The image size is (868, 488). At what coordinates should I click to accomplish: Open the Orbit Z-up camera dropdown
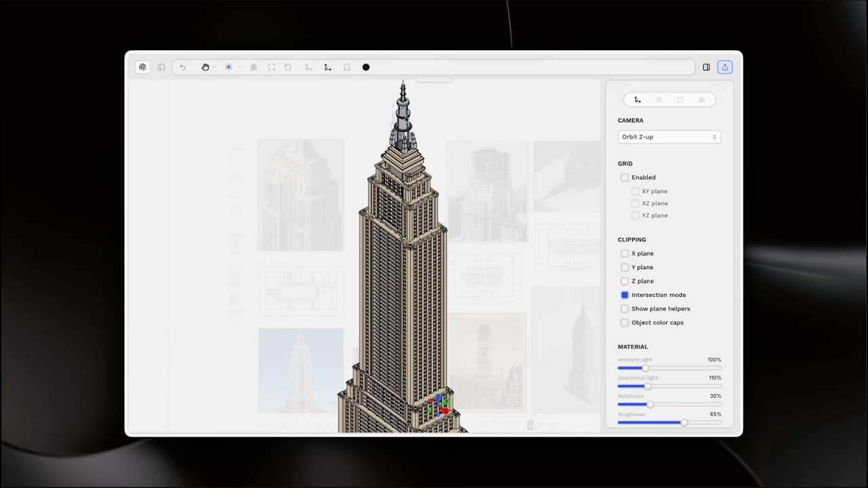(x=669, y=137)
